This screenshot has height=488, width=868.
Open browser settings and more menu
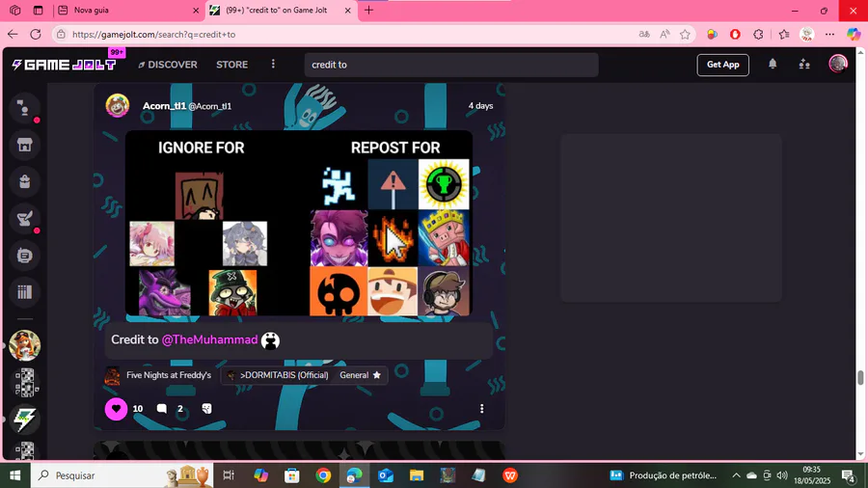[x=829, y=35]
